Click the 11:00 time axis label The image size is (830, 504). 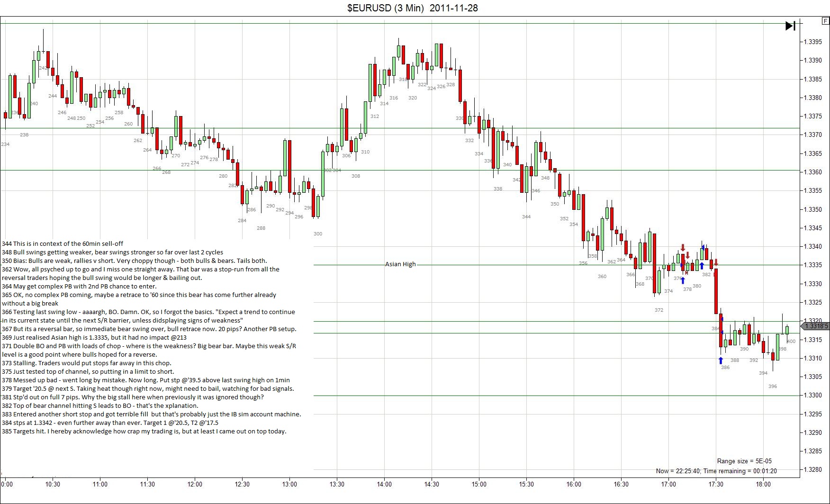100,484
